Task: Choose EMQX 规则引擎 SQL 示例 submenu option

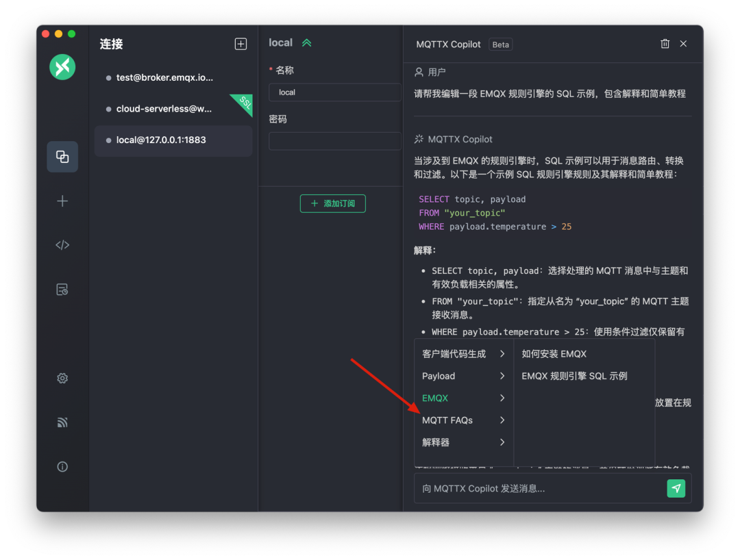Action: 584,376
